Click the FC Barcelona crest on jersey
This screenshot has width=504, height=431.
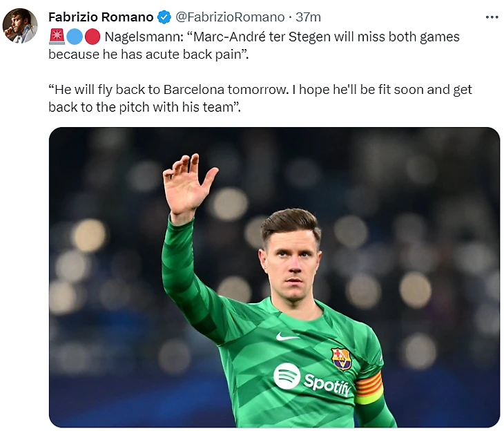click(341, 358)
